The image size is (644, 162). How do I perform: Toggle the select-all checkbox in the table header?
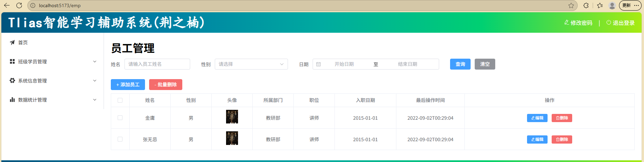[x=120, y=100]
